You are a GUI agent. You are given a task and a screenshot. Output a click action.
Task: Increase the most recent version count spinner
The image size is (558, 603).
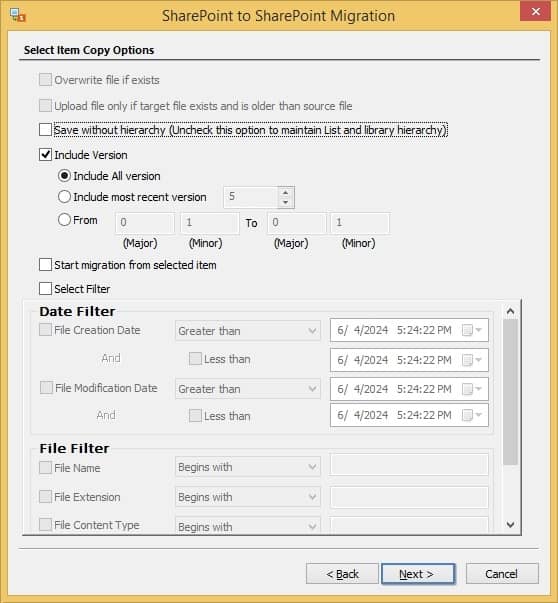[285, 192]
